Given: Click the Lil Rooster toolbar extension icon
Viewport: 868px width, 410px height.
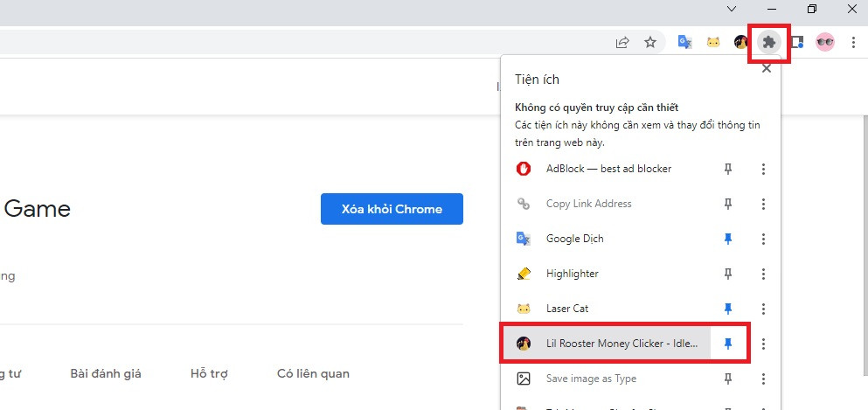Looking at the screenshot, I should [741, 42].
